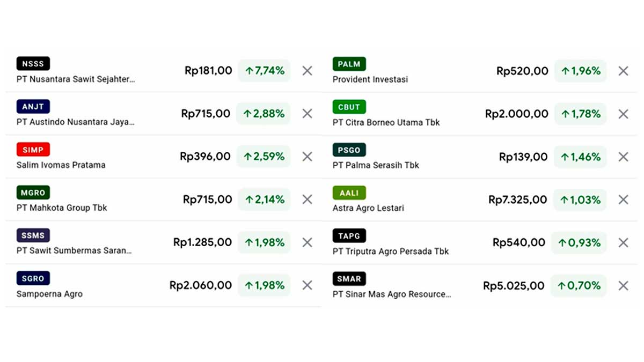Remove SMAR from the list

pos(623,286)
